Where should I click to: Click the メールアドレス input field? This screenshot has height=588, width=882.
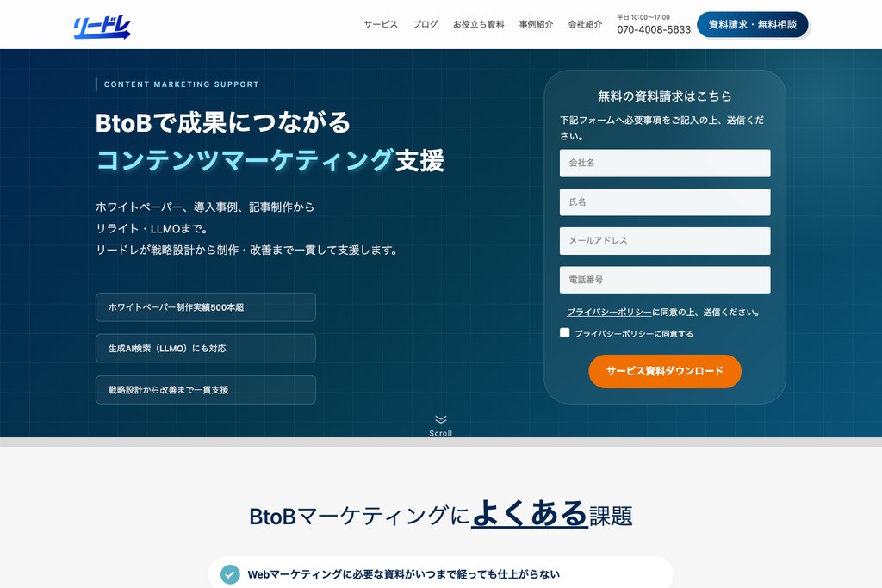[x=665, y=240]
